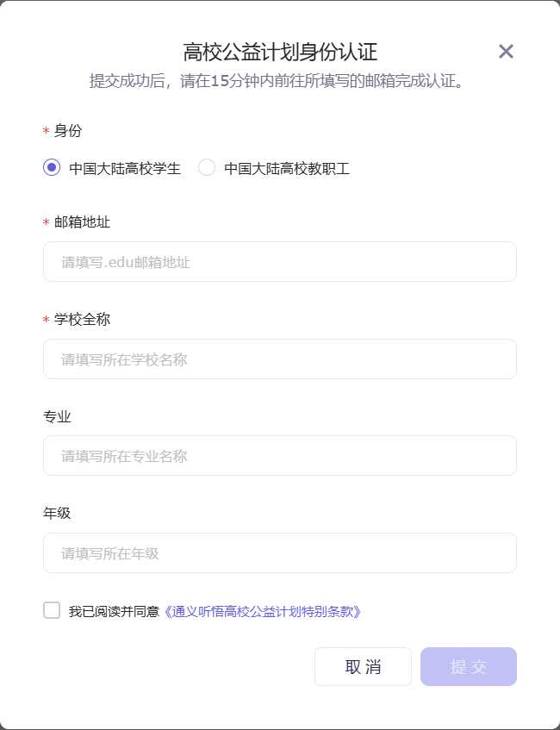The height and width of the screenshot is (730, 560).
Task: Focus the 学校全称 school name field
Action: [x=280, y=359]
